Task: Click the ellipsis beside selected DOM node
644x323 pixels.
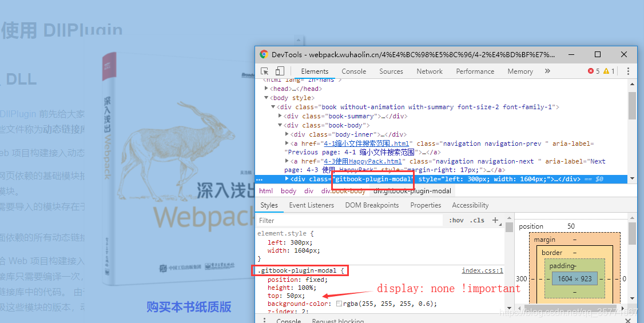Action: tap(259, 180)
